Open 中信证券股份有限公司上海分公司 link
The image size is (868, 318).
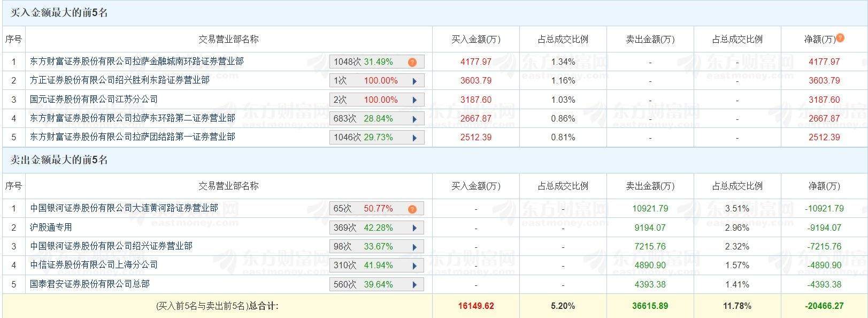[94, 265]
